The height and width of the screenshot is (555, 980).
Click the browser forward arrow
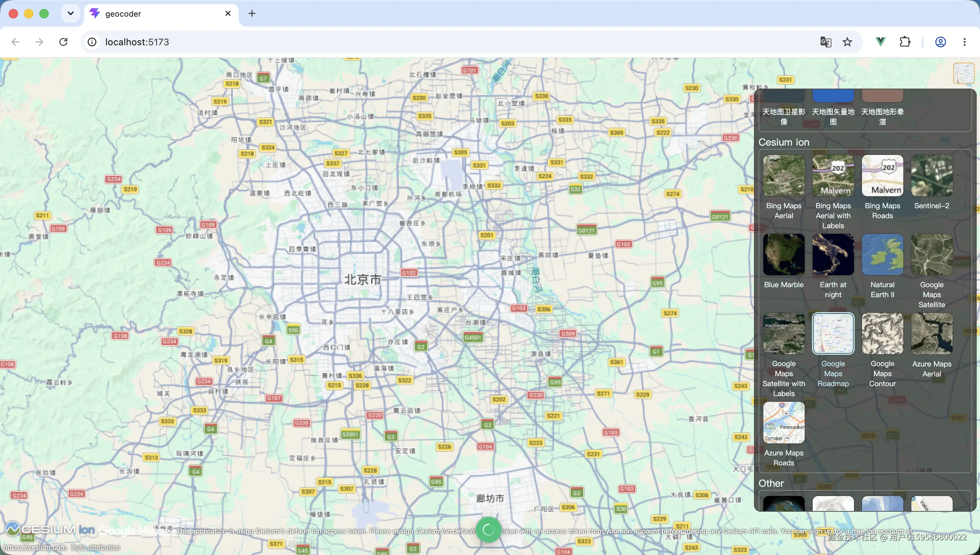click(39, 42)
